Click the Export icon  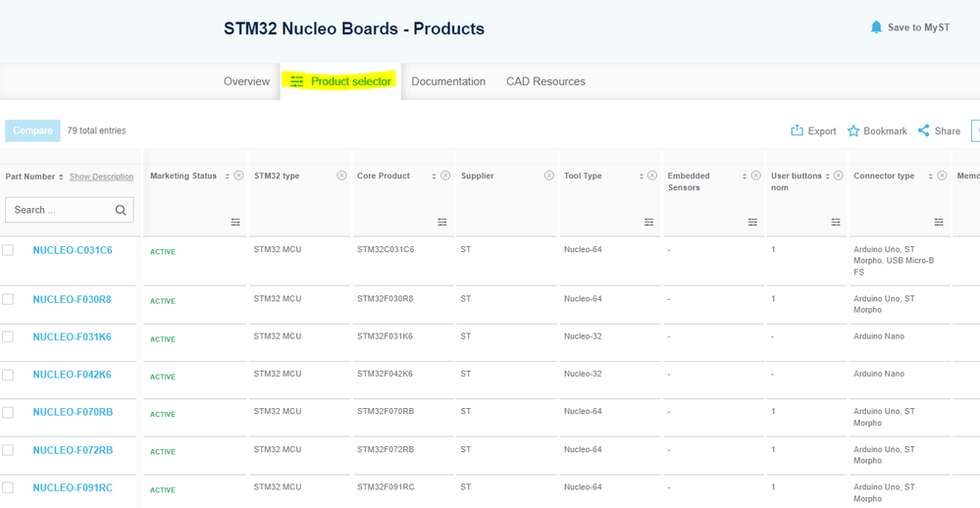[x=797, y=130]
